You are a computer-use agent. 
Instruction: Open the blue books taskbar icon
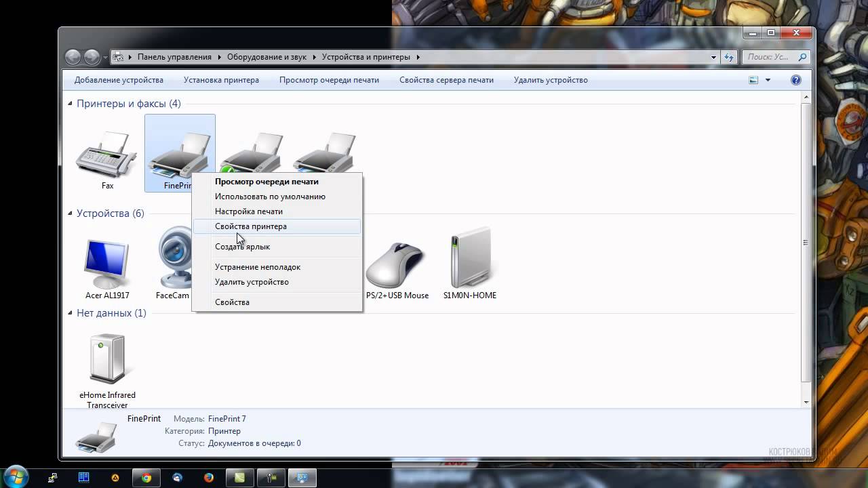tap(83, 477)
